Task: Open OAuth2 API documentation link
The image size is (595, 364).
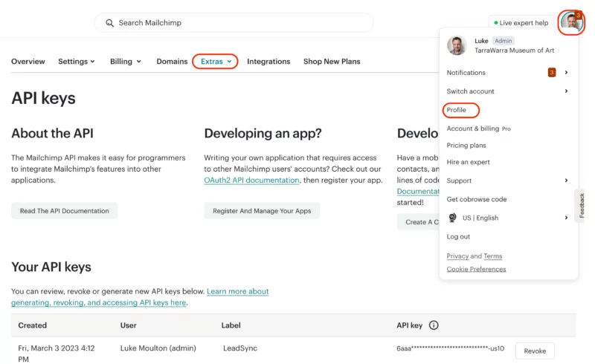Action: [251, 181]
